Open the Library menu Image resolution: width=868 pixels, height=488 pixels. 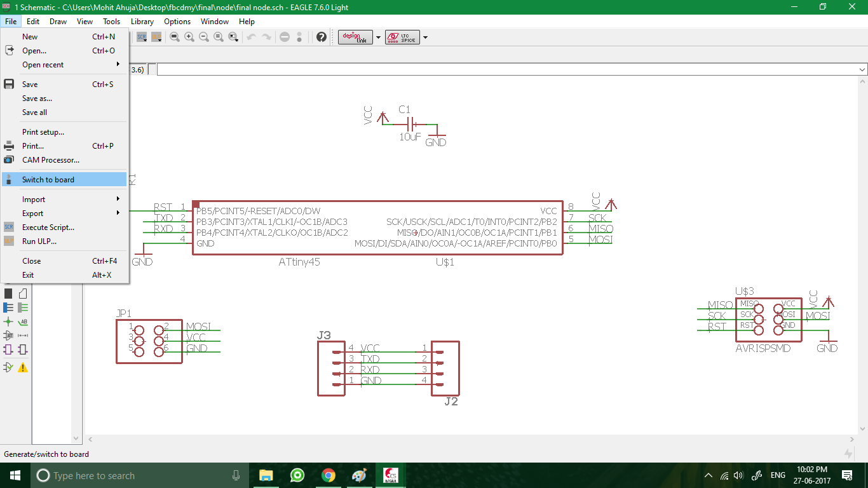point(142,22)
